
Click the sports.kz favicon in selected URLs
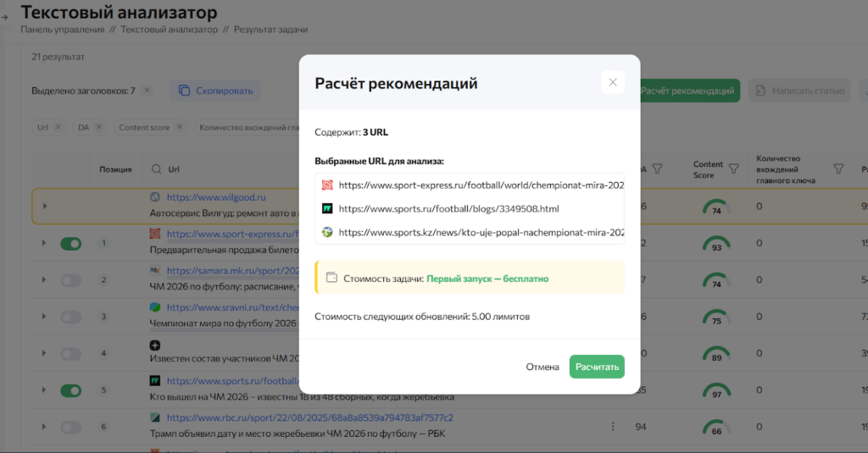coord(327,232)
